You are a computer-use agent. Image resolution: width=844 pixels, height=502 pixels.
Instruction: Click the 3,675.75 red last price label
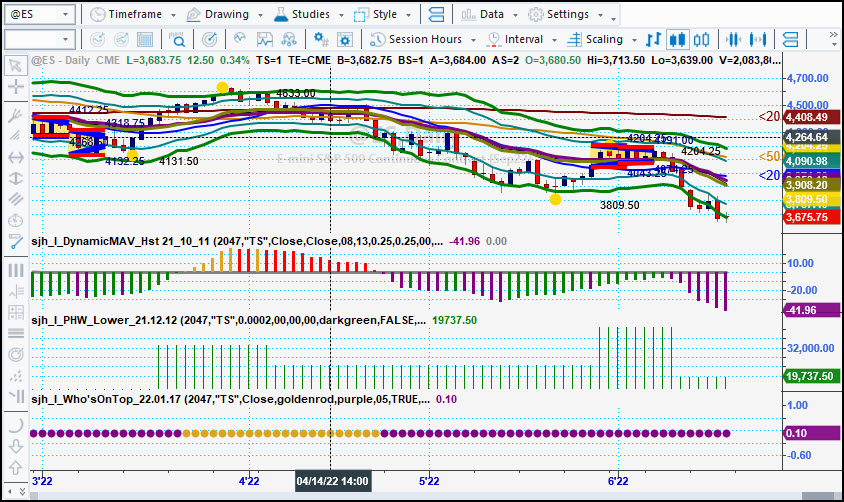pos(812,217)
